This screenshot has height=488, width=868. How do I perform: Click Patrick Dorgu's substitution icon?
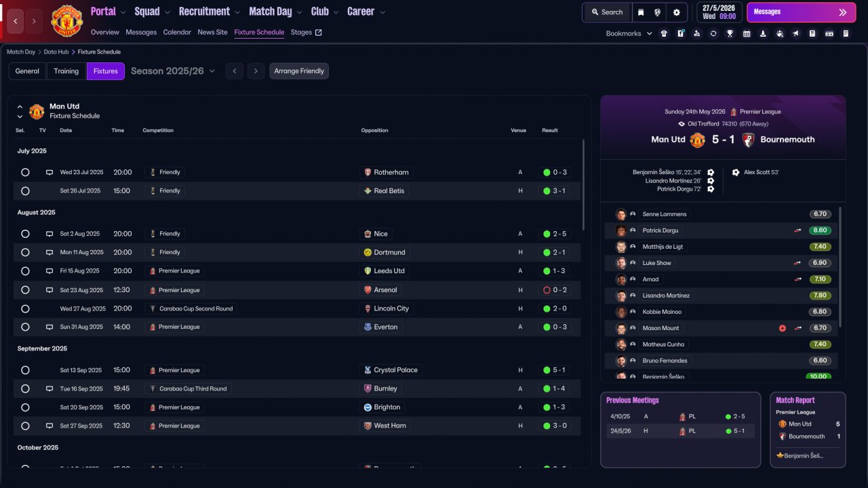click(x=798, y=230)
